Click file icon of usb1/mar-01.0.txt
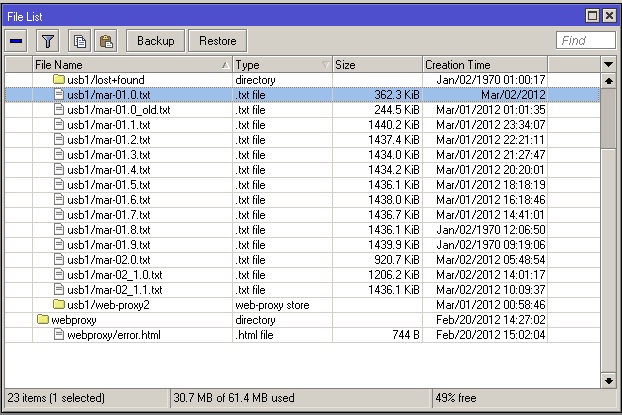Screen dimensions: 622x415 point(59,94)
